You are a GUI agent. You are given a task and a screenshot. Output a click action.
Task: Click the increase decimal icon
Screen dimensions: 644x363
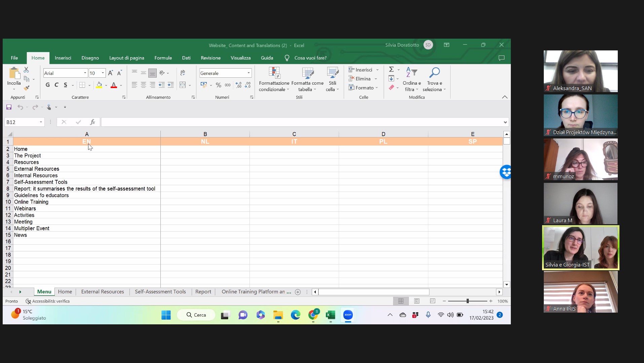click(238, 85)
